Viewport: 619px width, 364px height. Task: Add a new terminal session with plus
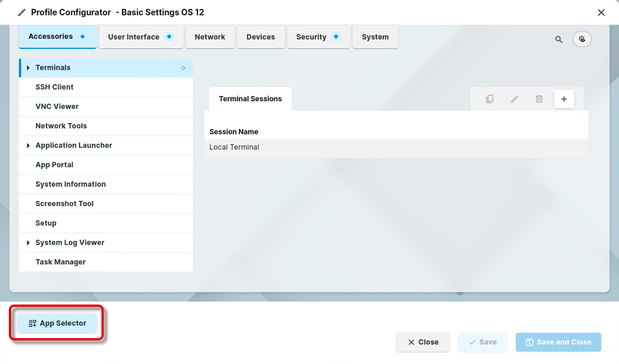564,99
